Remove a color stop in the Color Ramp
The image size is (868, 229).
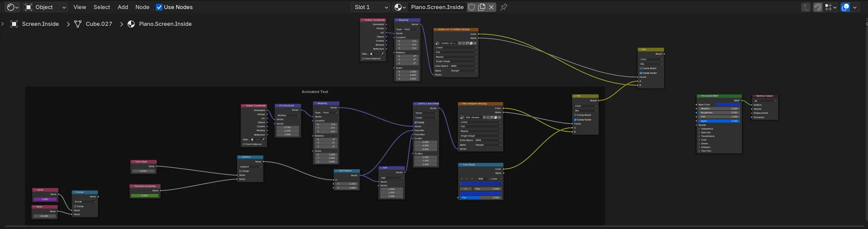(x=466, y=179)
